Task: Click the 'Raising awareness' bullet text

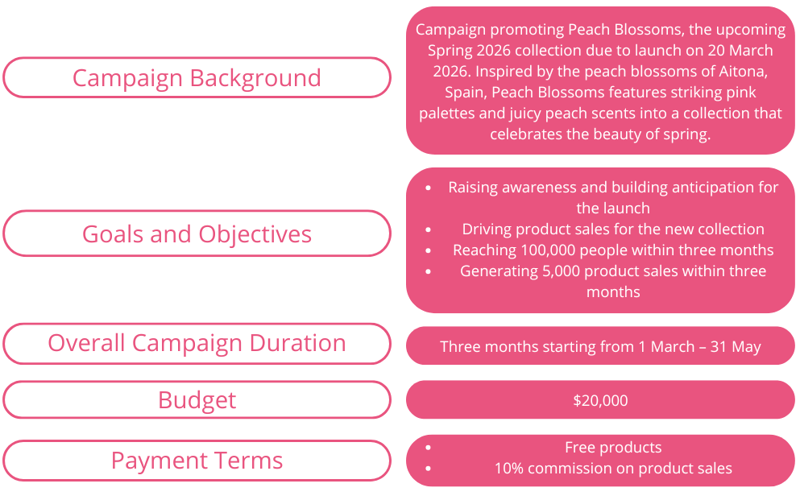Action: (x=613, y=187)
